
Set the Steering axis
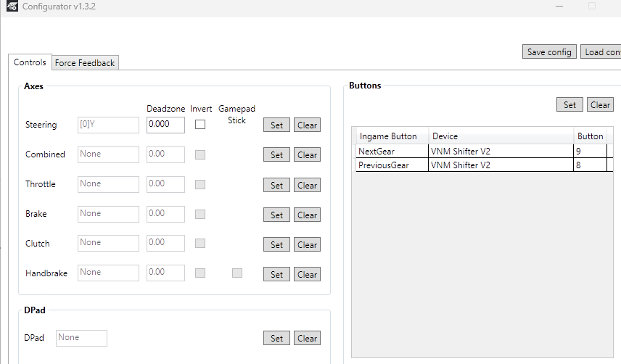click(277, 125)
